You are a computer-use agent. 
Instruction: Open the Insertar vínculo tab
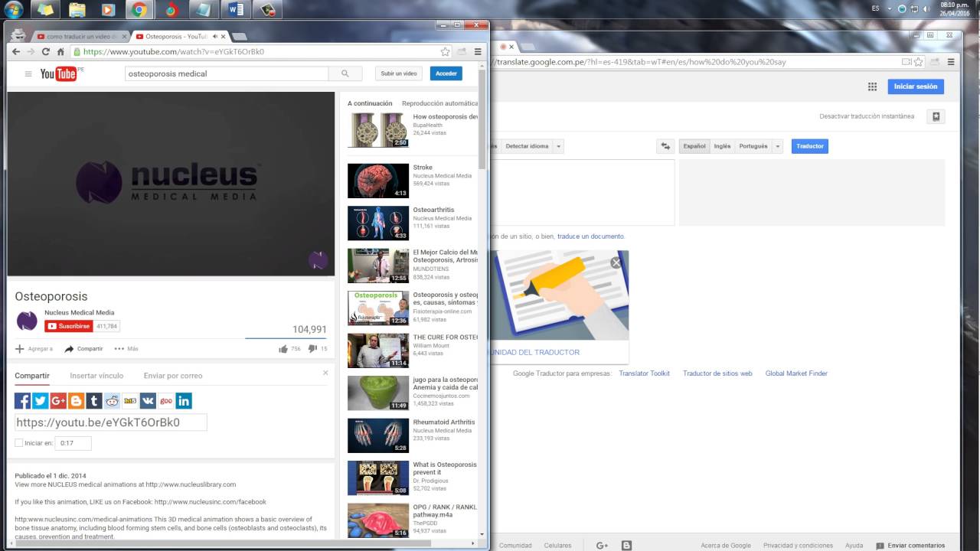[96, 376]
